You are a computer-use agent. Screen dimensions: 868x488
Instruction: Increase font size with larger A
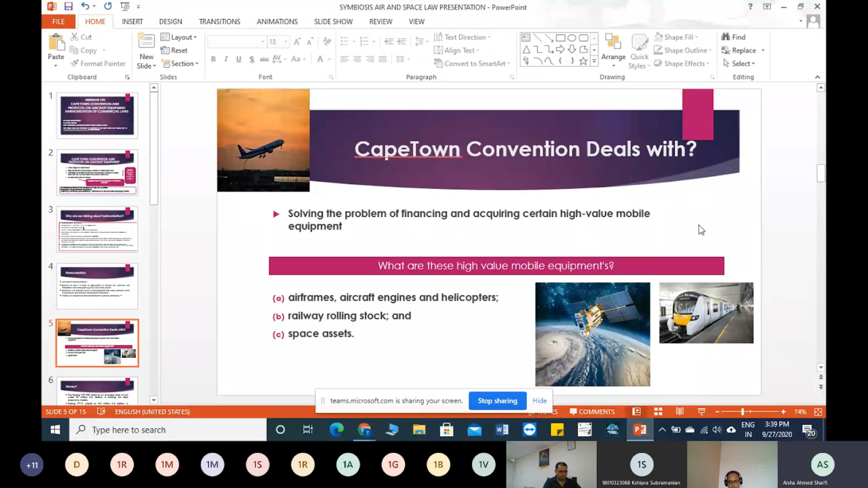pyautogui.click(x=297, y=42)
